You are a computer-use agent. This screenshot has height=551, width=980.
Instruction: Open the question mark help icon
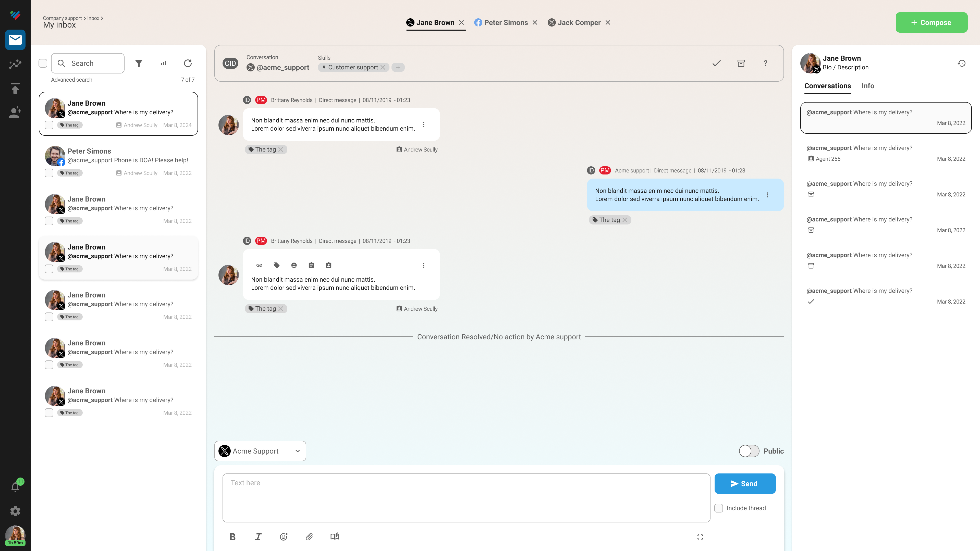tap(765, 63)
